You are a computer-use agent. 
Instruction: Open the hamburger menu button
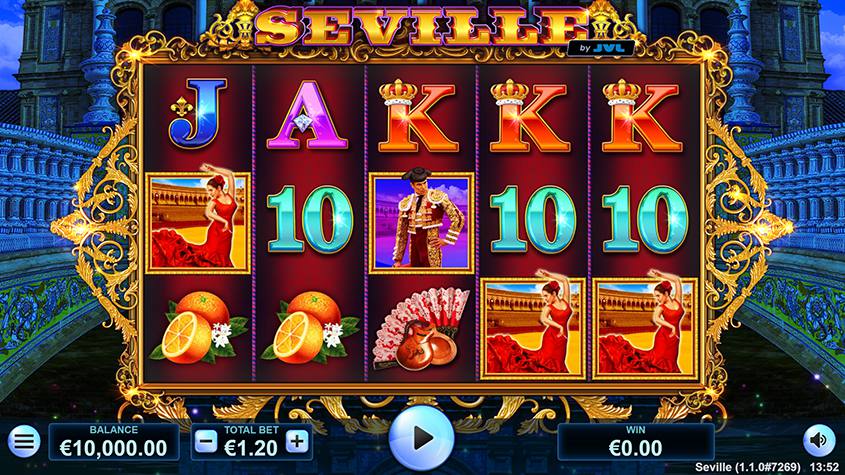point(24,442)
